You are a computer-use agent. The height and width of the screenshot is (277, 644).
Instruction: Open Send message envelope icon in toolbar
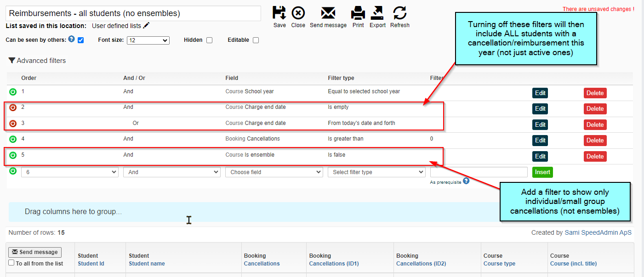coord(328,13)
